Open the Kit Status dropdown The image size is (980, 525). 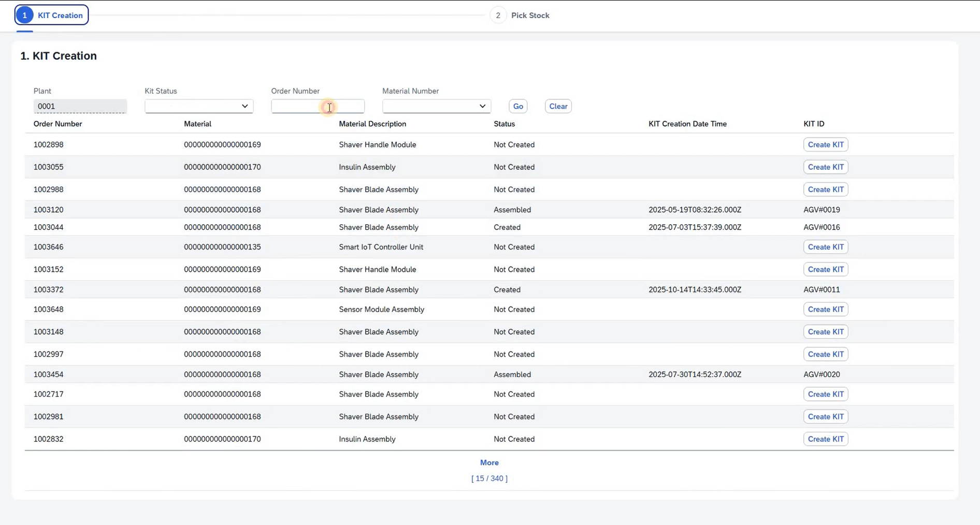(x=199, y=106)
